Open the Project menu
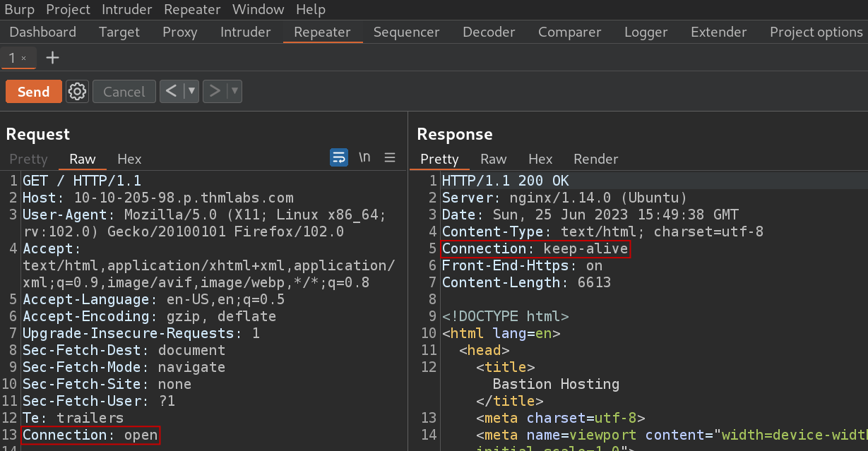868x451 pixels. coord(69,10)
